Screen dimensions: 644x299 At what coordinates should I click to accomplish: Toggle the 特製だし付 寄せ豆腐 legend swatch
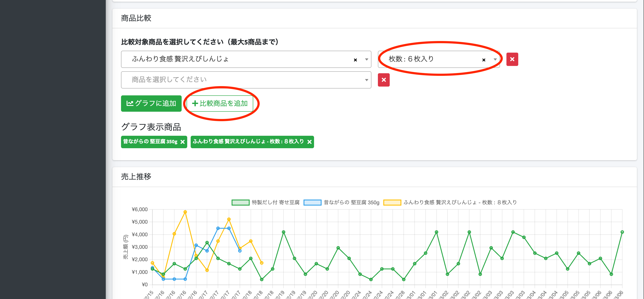tap(241, 202)
